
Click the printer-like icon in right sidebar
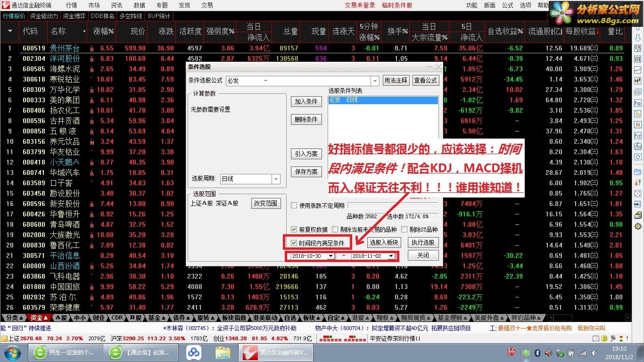[637, 214]
